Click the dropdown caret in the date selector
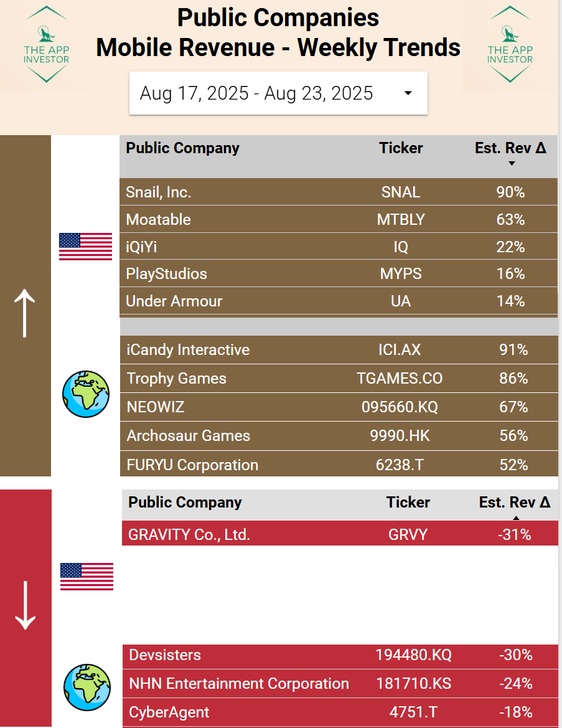Image resolution: width=562 pixels, height=728 pixels. tap(408, 93)
